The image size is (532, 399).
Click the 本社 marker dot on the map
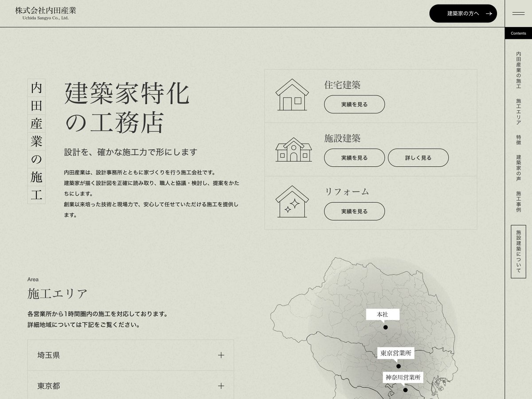point(386,326)
